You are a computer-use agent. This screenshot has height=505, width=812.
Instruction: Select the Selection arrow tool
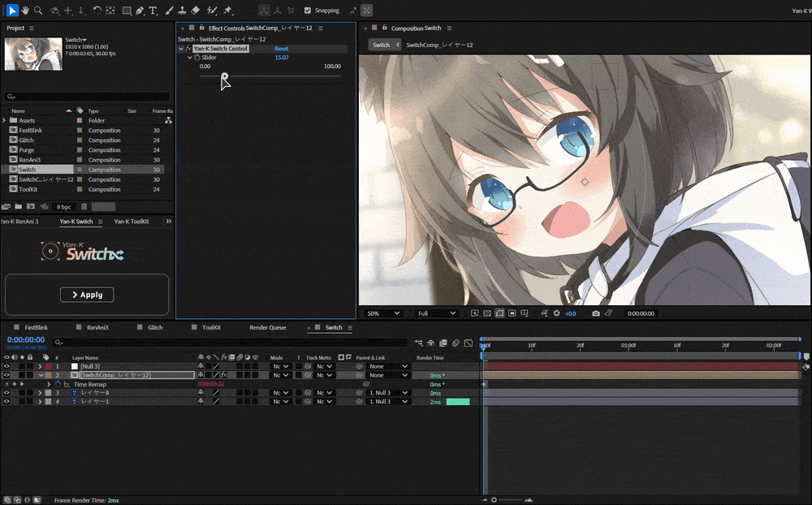tap(12, 10)
